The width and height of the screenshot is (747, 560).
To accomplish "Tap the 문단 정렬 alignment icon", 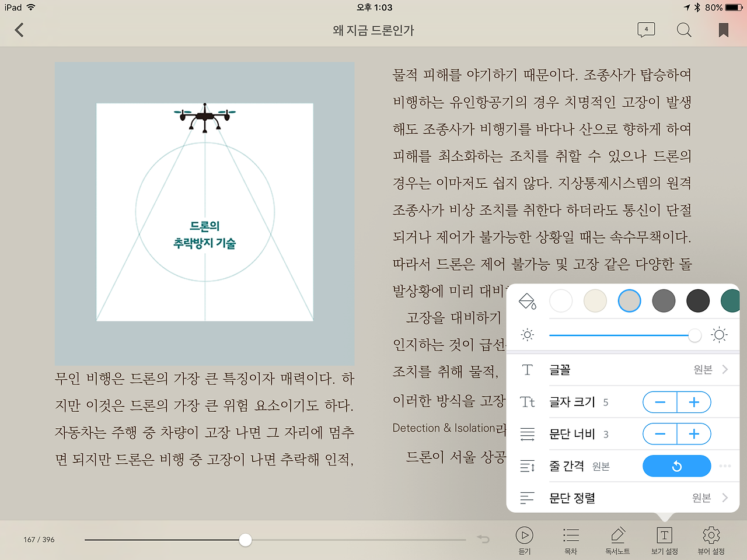I will coord(528,498).
